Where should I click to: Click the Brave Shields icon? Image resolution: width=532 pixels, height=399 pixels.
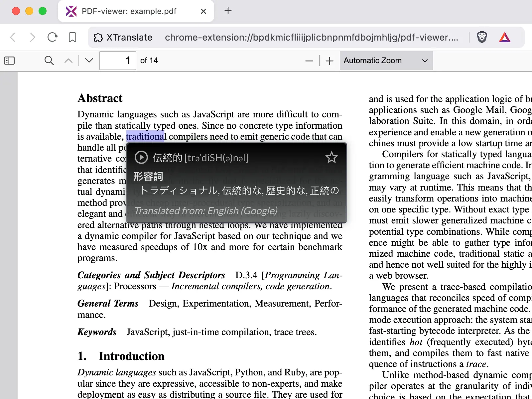pyautogui.click(x=482, y=37)
